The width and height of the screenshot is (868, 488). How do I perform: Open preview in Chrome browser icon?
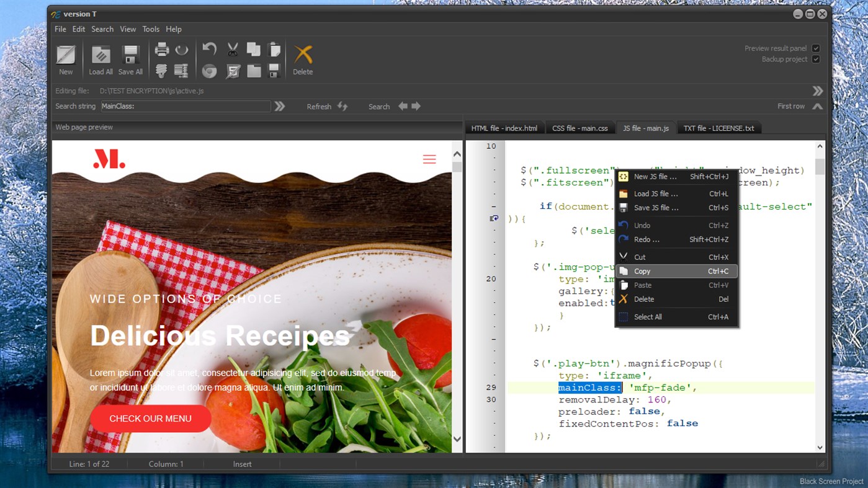(210, 71)
